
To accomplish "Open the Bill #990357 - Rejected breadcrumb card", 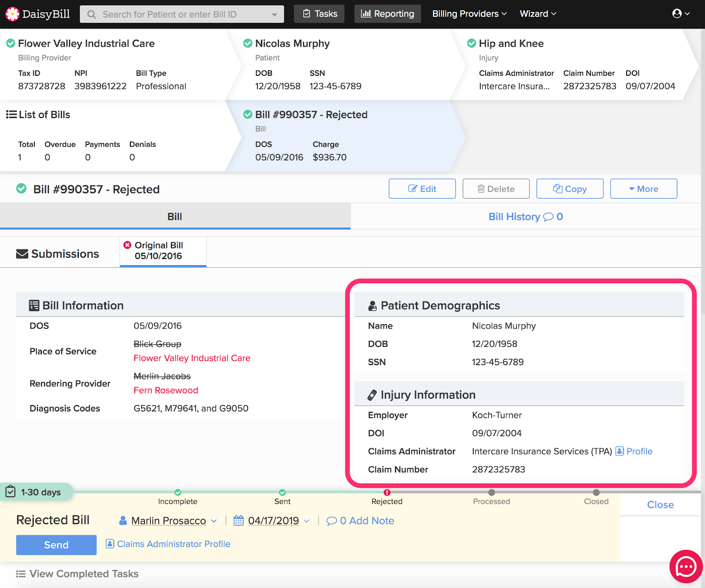I will tap(346, 136).
